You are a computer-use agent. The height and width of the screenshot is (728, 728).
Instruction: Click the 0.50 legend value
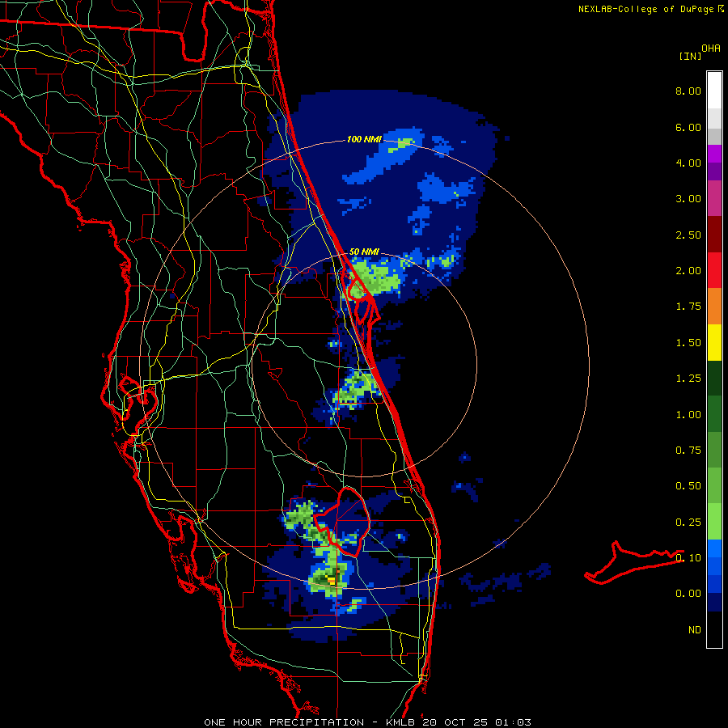tap(688, 486)
